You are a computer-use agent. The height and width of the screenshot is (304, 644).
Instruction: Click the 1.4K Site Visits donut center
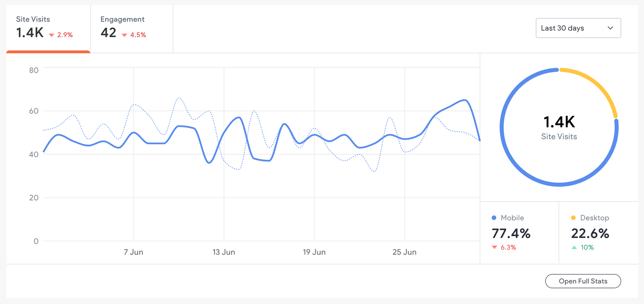pos(559,127)
